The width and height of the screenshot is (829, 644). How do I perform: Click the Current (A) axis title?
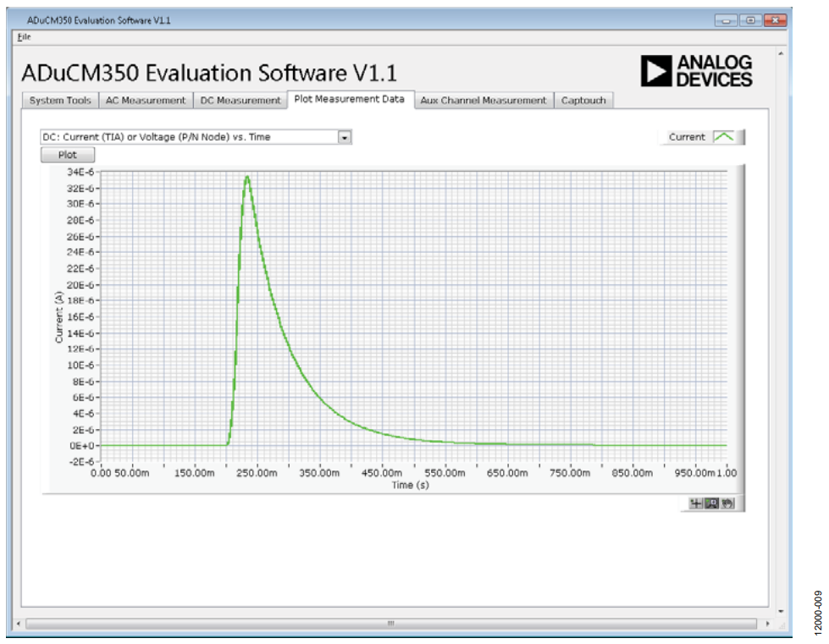(58, 317)
